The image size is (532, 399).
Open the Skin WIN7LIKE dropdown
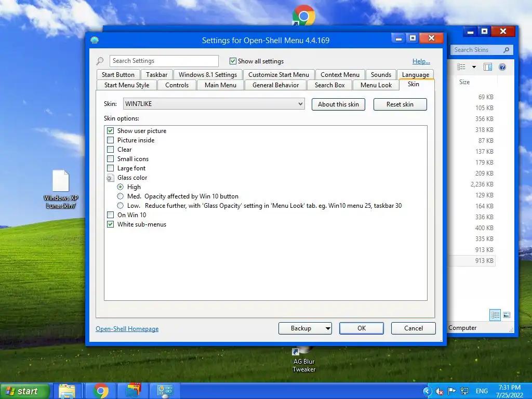pyautogui.click(x=214, y=104)
